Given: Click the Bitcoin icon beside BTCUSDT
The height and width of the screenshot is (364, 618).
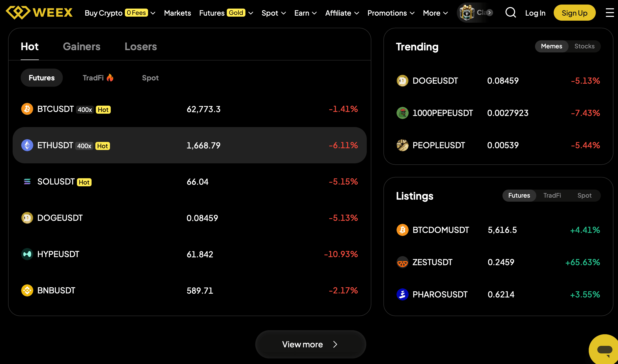Looking at the screenshot, I should pyautogui.click(x=27, y=109).
